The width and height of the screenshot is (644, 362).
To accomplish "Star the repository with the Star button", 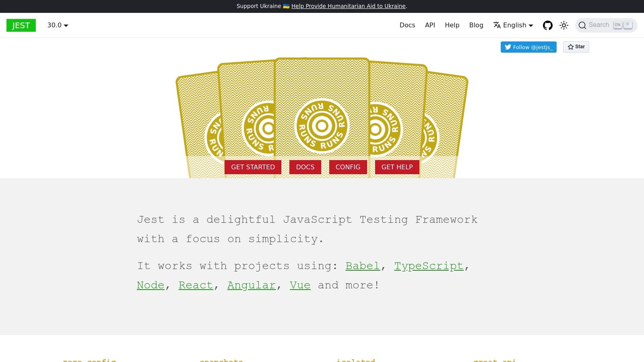I will coord(576,47).
